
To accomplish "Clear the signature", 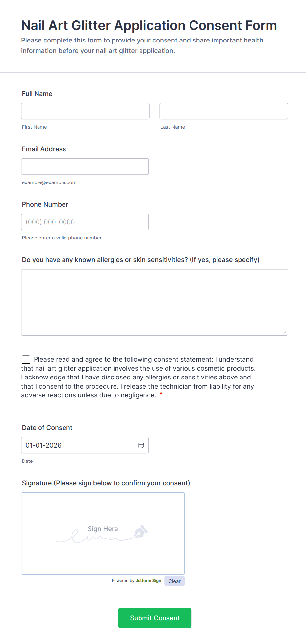I will pos(174,581).
